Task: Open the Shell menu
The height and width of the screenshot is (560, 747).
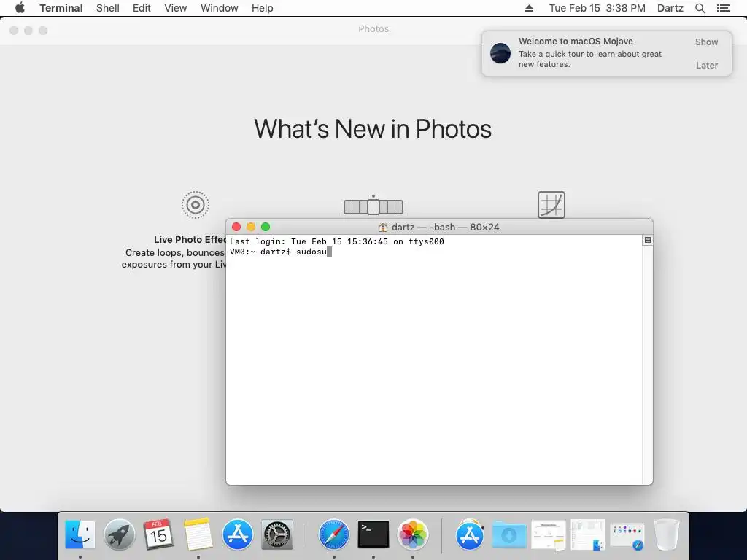Action: coord(108,8)
